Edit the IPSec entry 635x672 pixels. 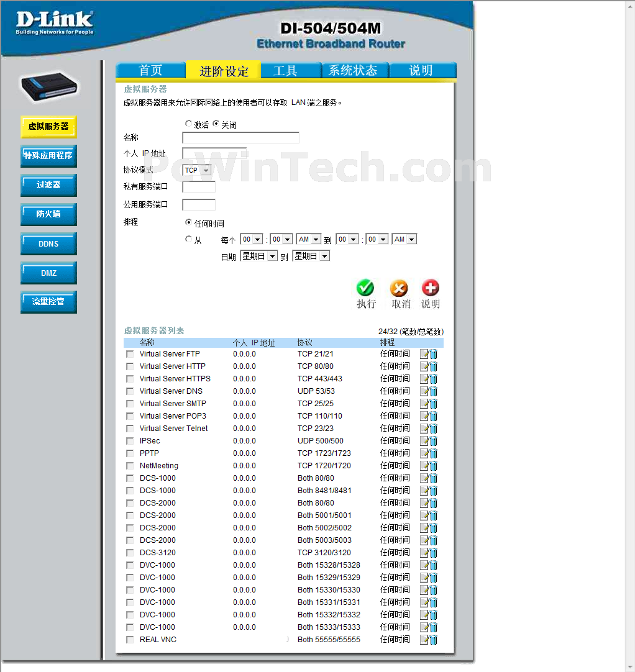424,441
